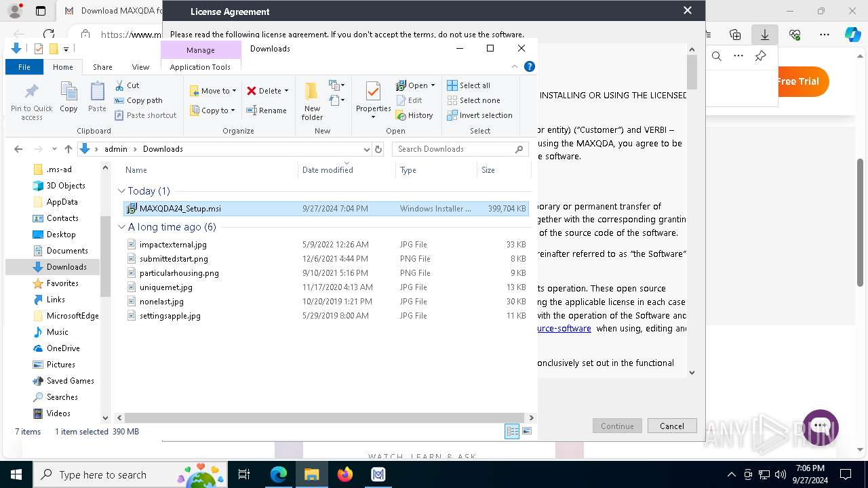Click Cut in Clipboard group

pyautogui.click(x=127, y=85)
